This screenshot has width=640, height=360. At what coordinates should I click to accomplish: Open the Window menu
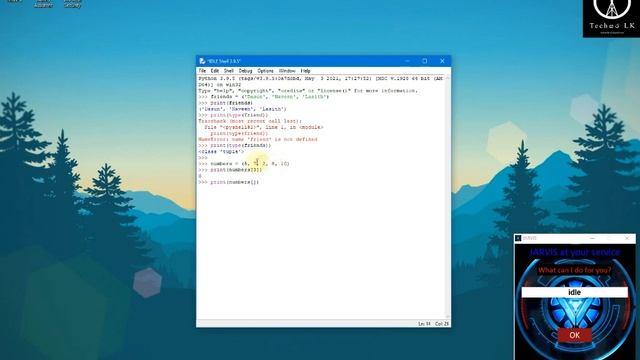[287, 71]
